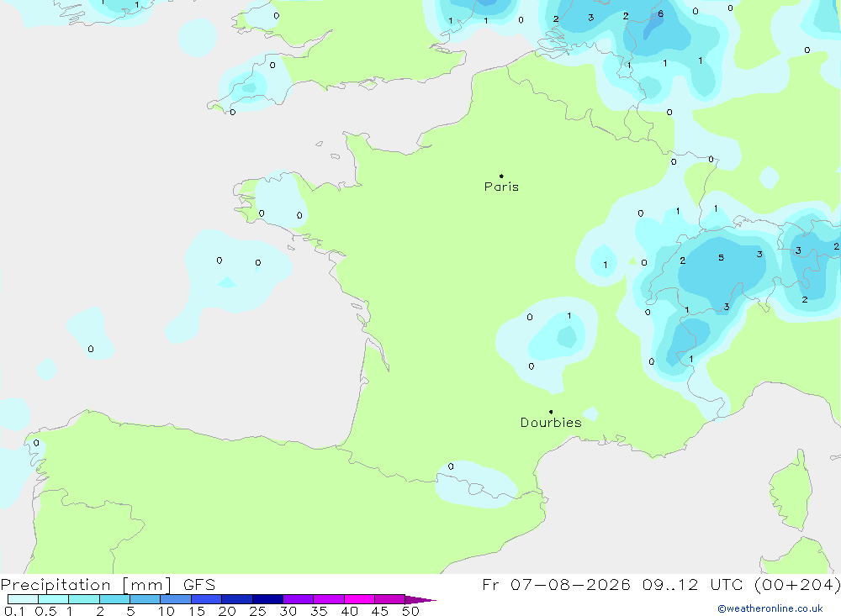Screen dimensions: 841x616
Task: Click the '(00+204)' forecast offset text
Action: (797, 584)
